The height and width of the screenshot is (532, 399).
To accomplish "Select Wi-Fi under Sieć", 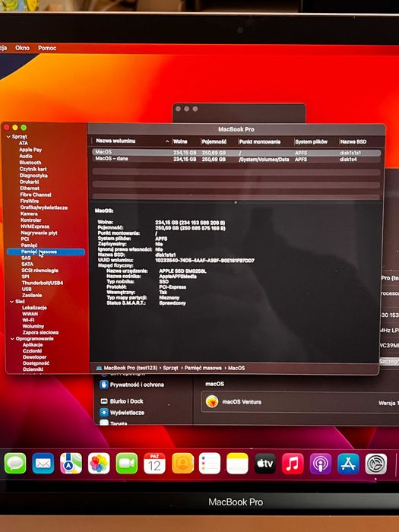I will [28, 320].
